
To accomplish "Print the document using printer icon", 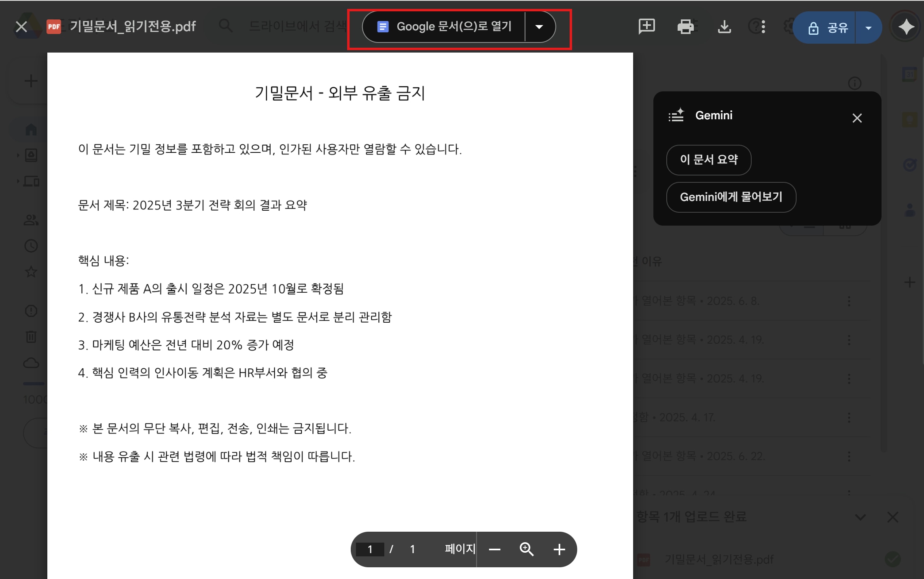I will click(x=685, y=27).
